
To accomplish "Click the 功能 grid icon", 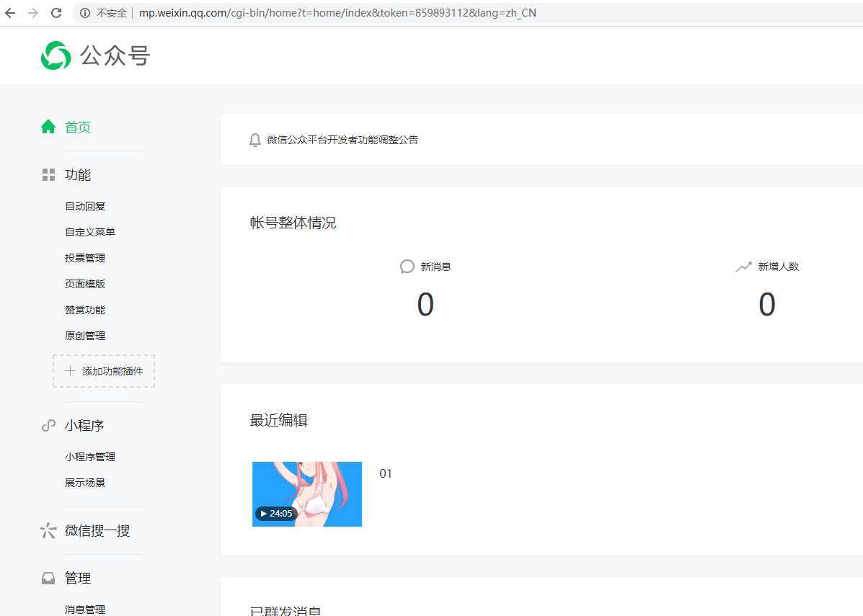I will point(48,175).
